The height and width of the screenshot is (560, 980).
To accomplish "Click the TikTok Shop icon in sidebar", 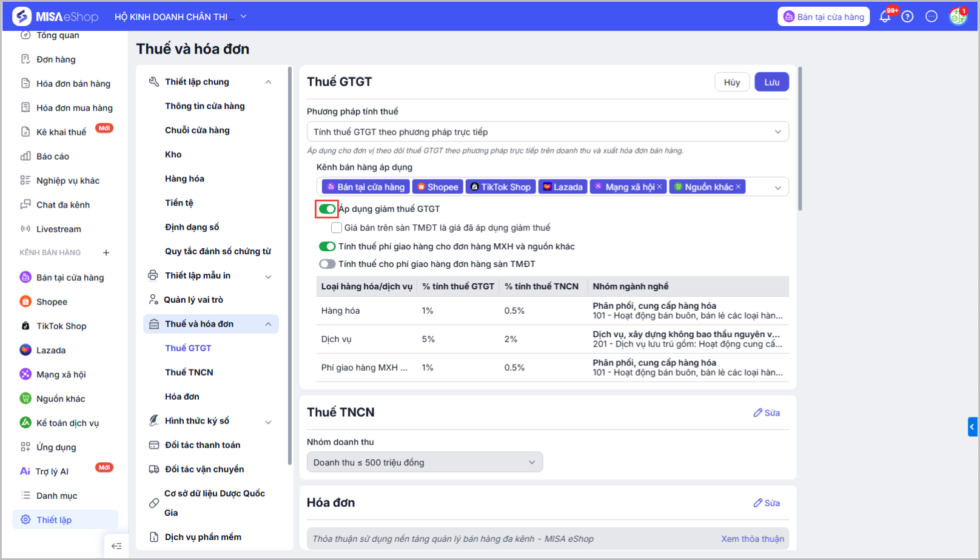I will click(25, 326).
